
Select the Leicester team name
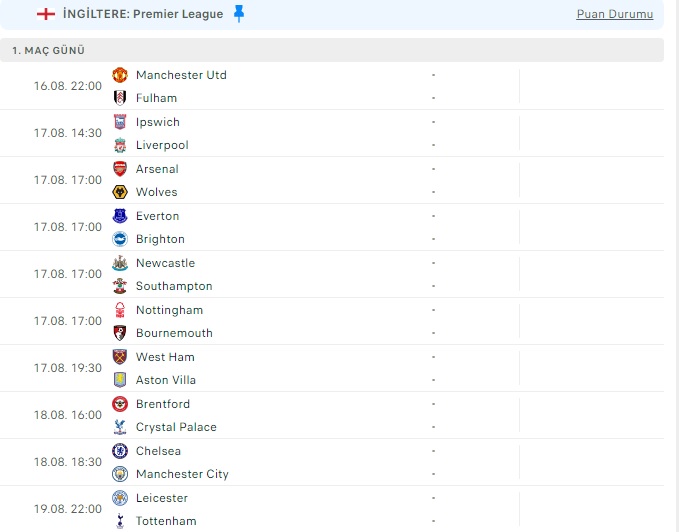[x=162, y=498]
